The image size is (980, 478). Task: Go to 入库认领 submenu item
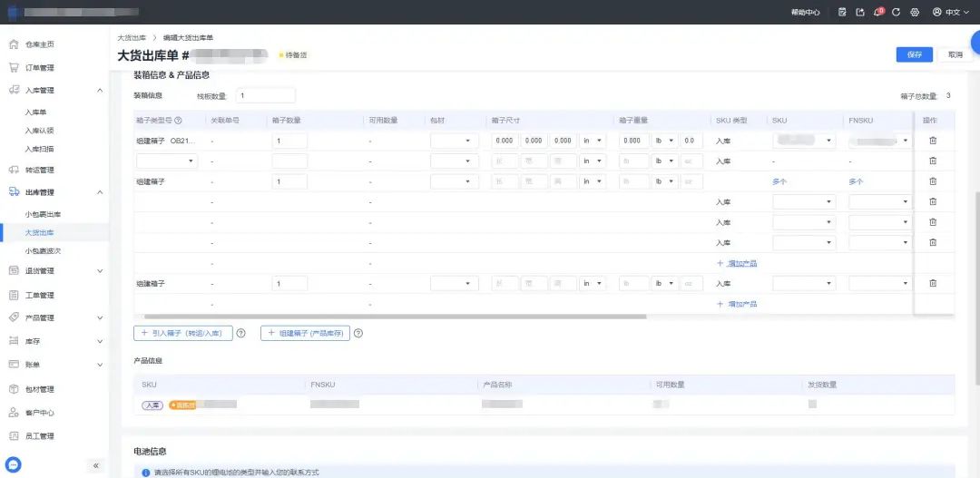point(39,131)
